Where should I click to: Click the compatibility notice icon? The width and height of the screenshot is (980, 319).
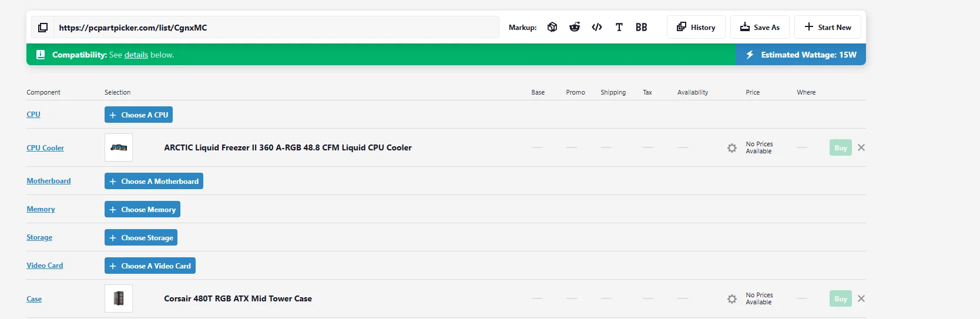tap(41, 55)
